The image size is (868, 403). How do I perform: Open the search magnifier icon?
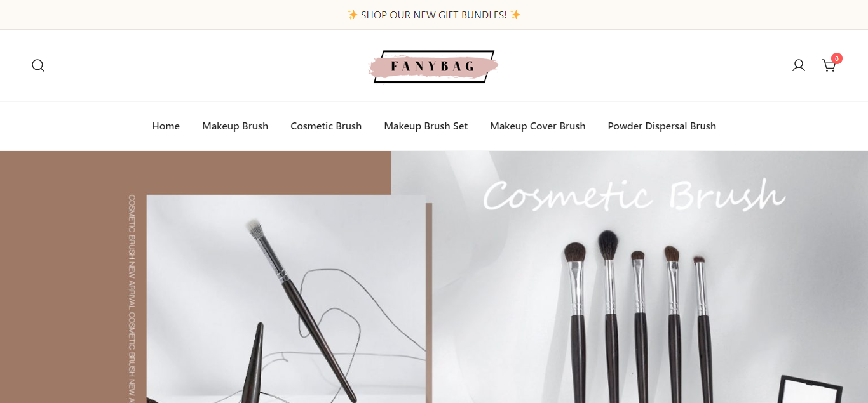pos(38,65)
